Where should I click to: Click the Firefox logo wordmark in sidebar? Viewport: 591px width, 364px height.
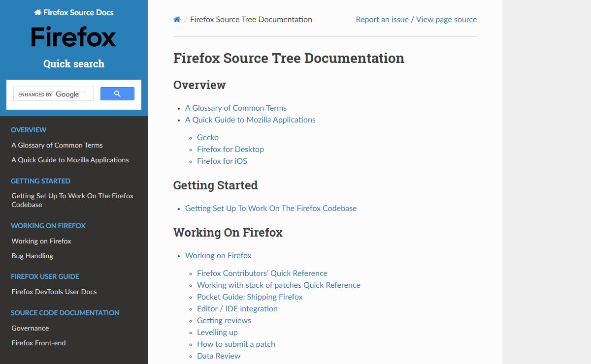coord(74,37)
